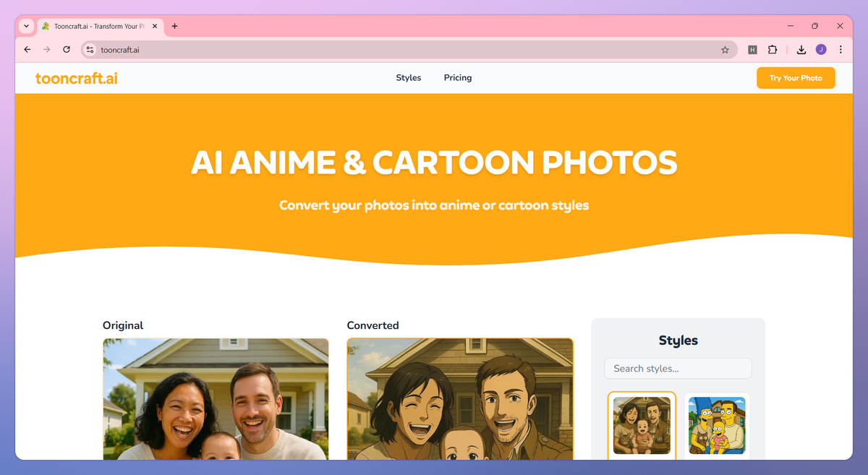Select the Tooncraft.ai browser tab
This screenshot has width=868, height=475.
100,26
